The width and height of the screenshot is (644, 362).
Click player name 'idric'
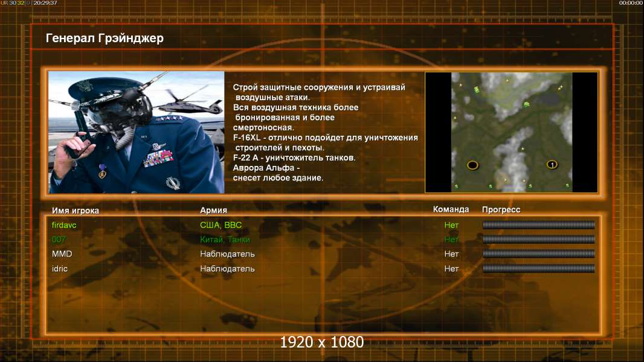tap(60, 268)
